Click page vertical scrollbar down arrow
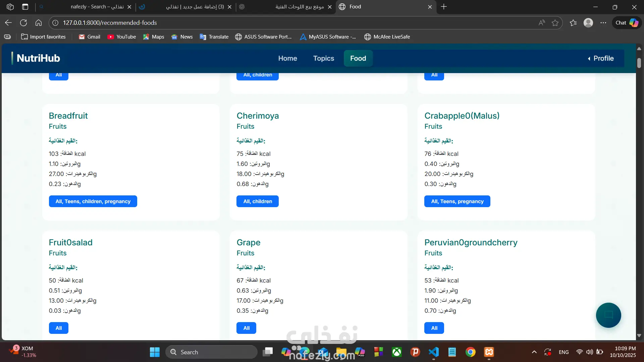The image size is (644, 362). pos(639,336)
